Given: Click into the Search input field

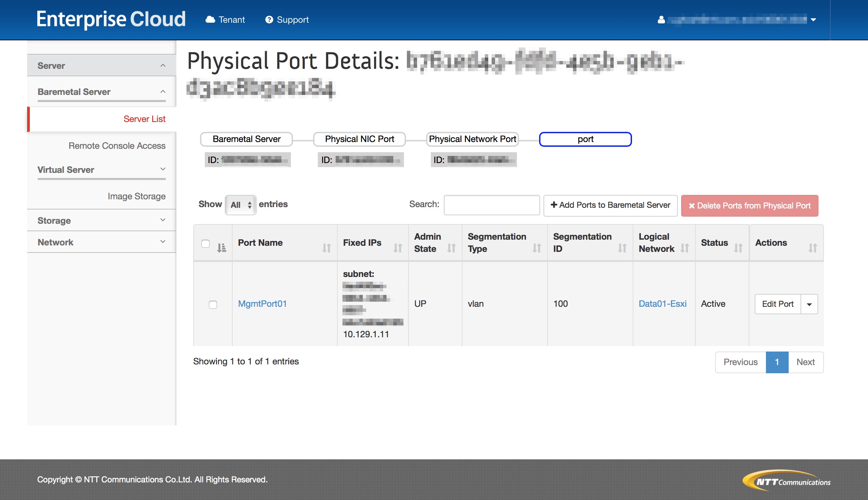Looking at the screenshot, I should click(491, 205).
